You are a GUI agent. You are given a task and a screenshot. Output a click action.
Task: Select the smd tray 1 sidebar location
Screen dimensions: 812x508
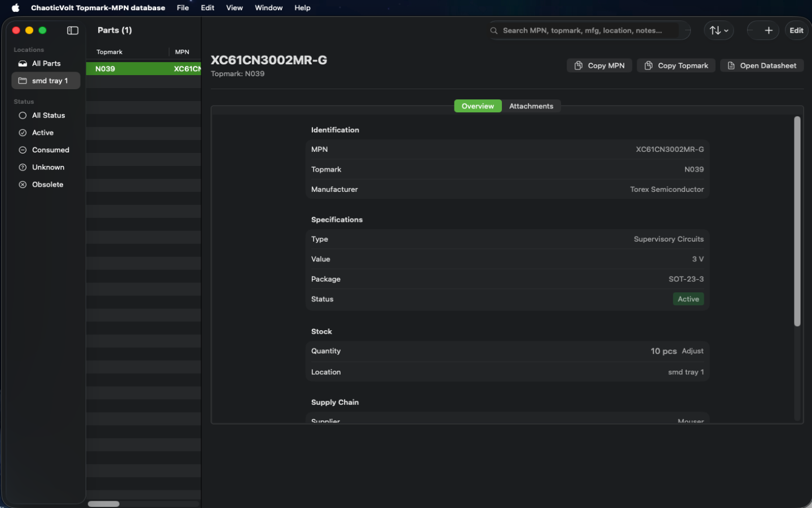click(x=46, y=81)
